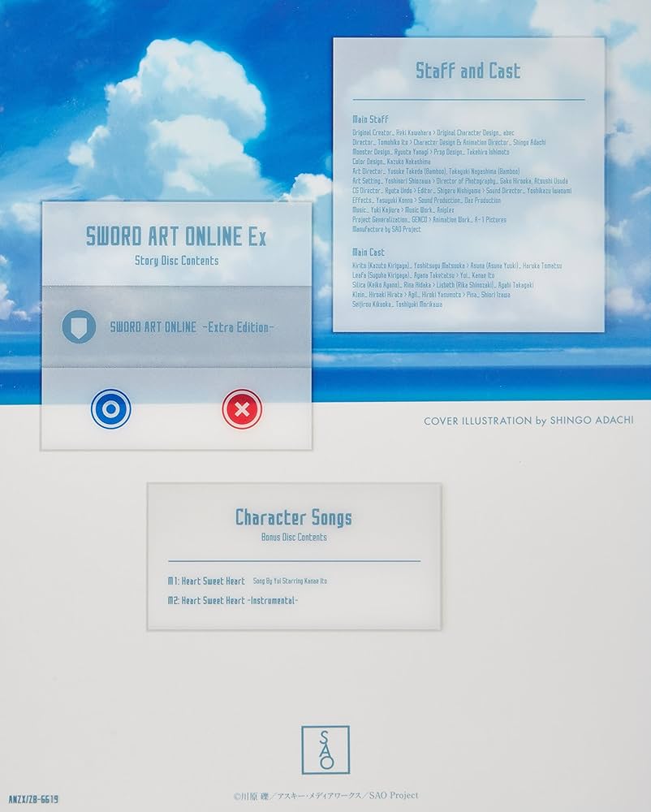Screen dimensions: 651x812
Task: Click the Director Tomohiko Ito line
Action: 449,142
